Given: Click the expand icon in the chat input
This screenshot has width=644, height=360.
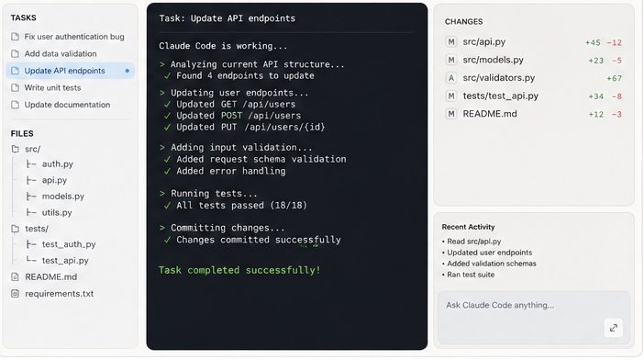Looking at the screenshot, I should tap(613, 328).
